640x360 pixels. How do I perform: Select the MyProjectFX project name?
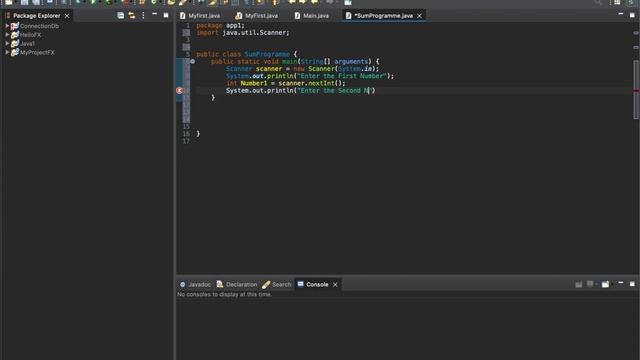point(37,53)
